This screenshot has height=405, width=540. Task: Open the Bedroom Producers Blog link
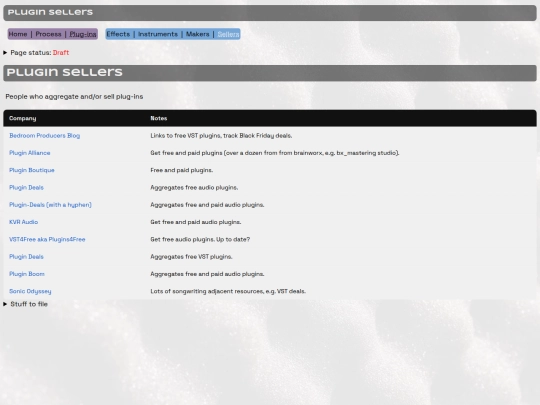(44, 136)
